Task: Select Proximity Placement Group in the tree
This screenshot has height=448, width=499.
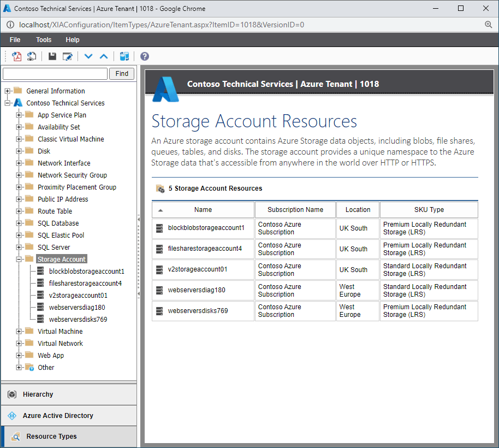Action: 76,187
